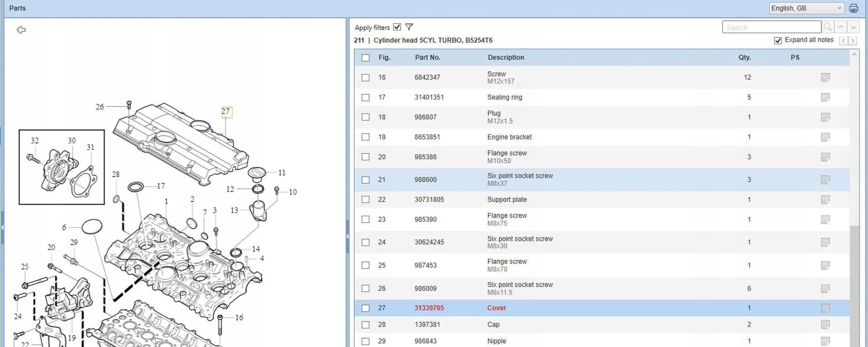Check the box for part 31339765
The image size is (868, 347).
tap(366, 308)
